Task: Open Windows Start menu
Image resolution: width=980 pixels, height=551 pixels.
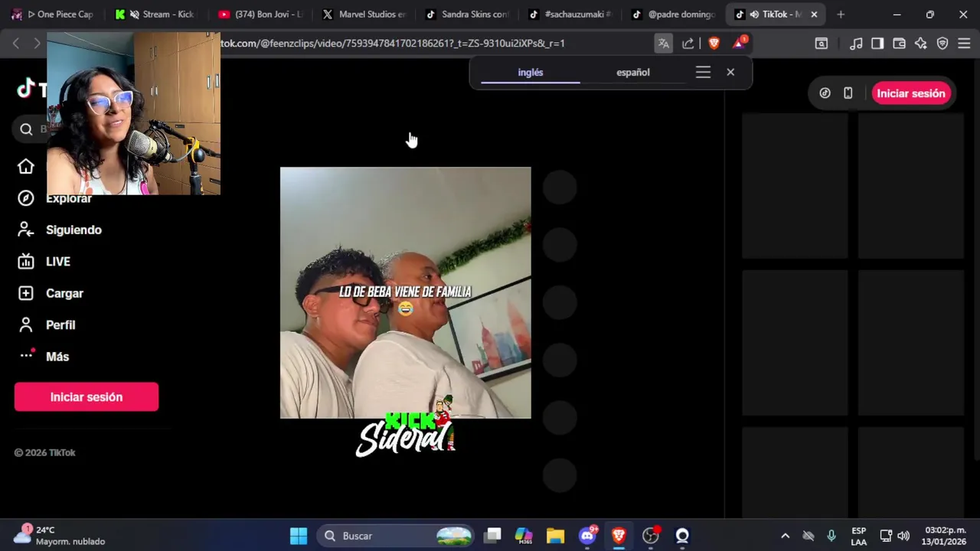Action: click(299, 536)
